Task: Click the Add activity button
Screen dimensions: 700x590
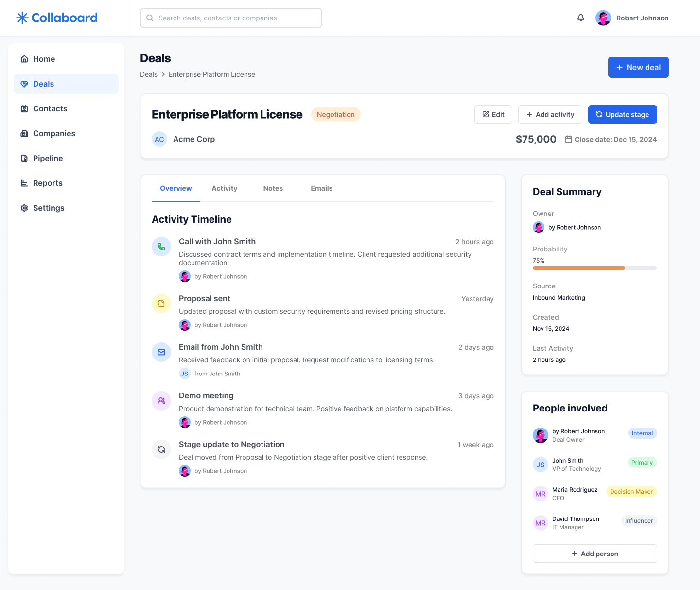Action: pos(550,114)
